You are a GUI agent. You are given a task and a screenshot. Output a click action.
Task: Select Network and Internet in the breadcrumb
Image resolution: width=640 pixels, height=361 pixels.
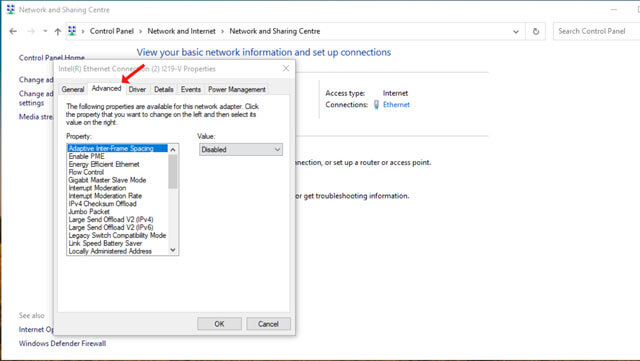click(x=182, y=31)
